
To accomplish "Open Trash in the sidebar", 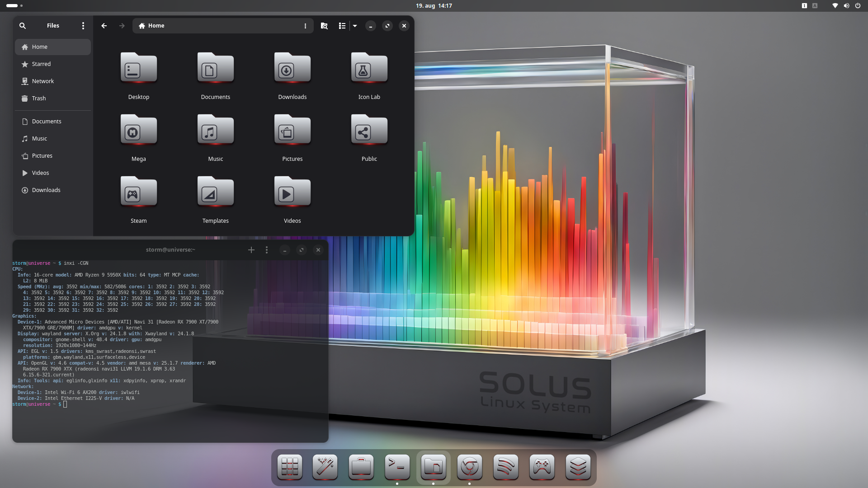I will (53, 99).
